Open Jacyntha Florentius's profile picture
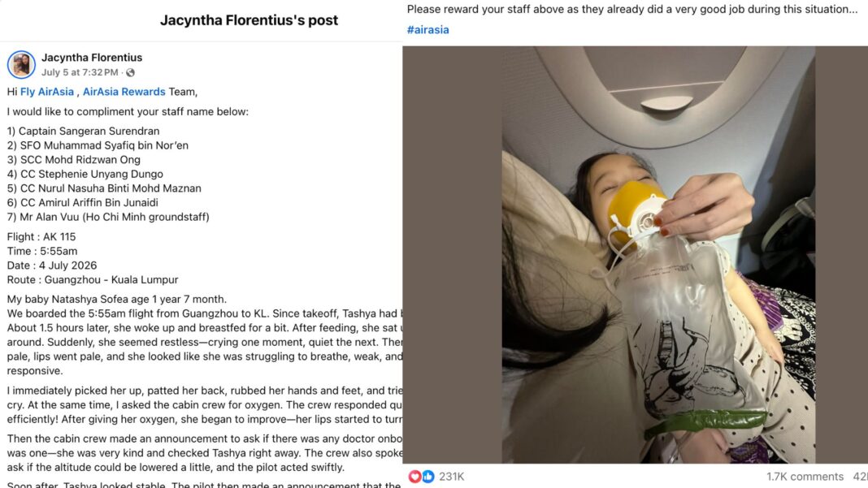868x488 pixels. click(x=22, y=65)
